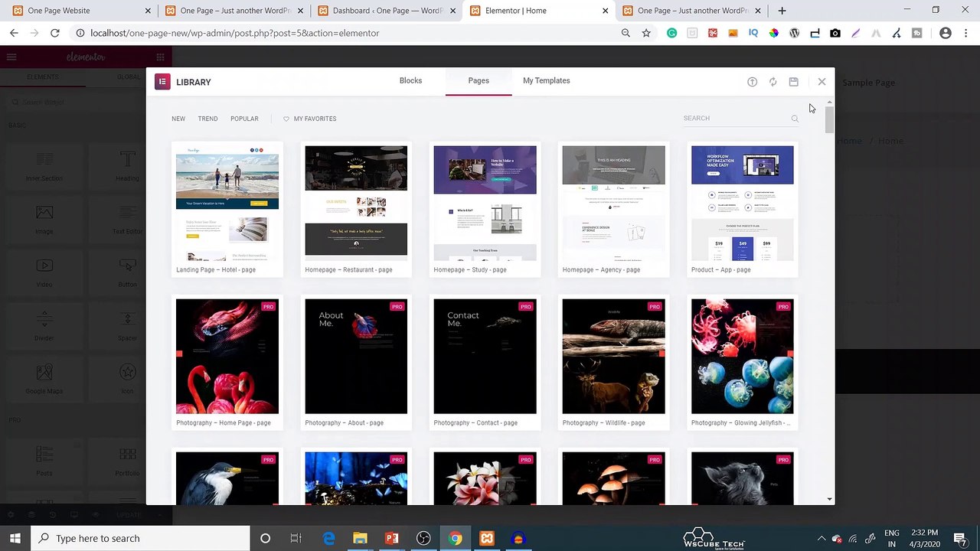The height and width of the screenshot is (551, 980).
Task: Open XAMPP from the taskbar
Action: (x=486, y=538)
